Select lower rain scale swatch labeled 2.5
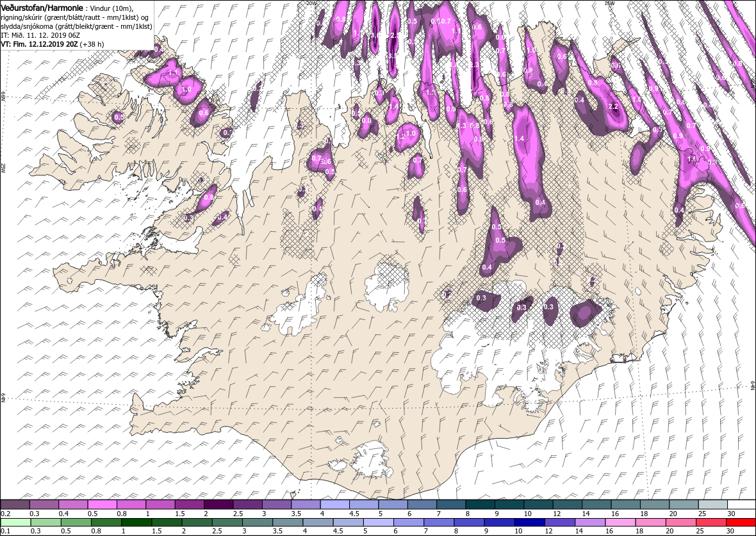 click(x=227, y=523)
